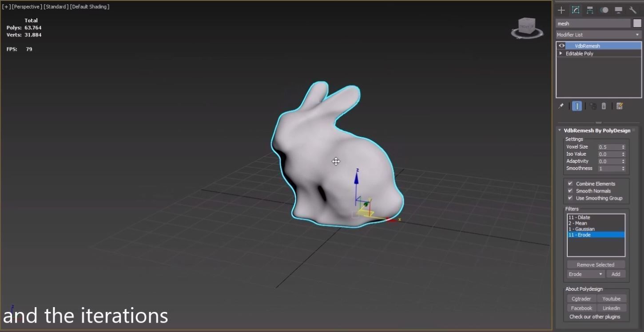Open Configure Modifier Sets icon

pos(620,106)
